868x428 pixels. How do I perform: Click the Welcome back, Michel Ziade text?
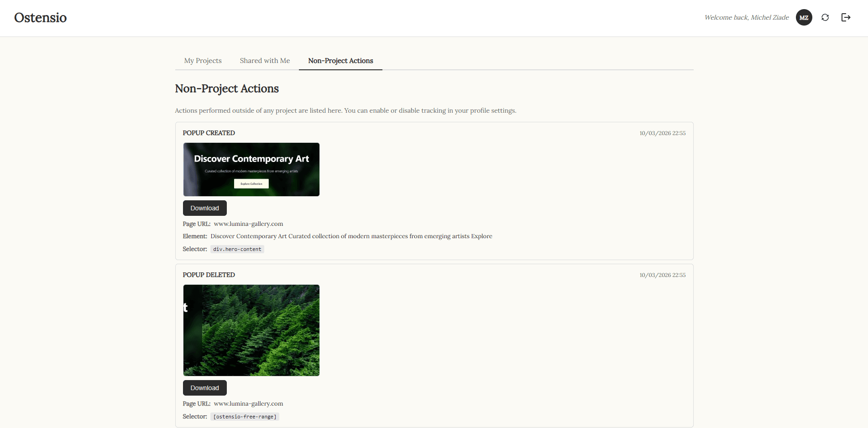coord(747,17)
